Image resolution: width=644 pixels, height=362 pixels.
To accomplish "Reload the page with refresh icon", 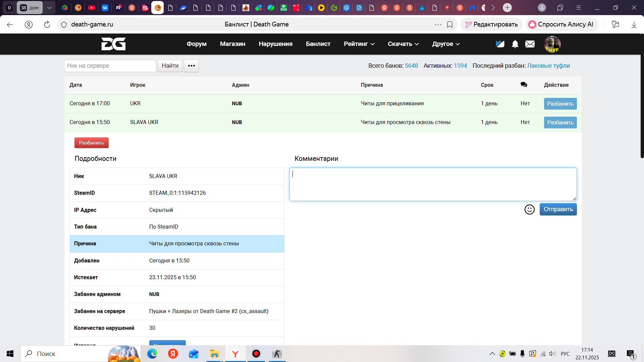I will 47,24.
